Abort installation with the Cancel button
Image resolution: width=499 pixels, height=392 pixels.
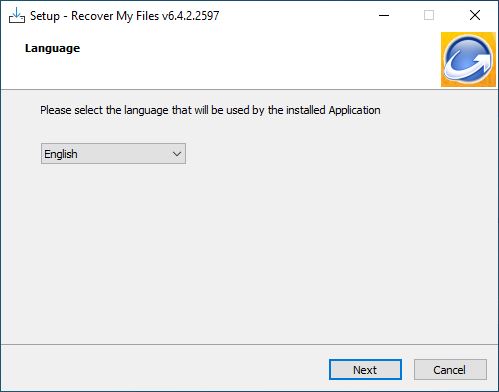click(x=450, y=370)
